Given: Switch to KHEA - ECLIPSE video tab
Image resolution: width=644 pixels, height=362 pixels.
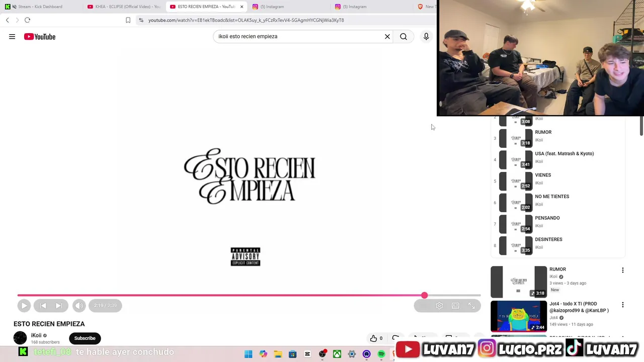Looking at the screenshot, I should click(x=124, y=7).
